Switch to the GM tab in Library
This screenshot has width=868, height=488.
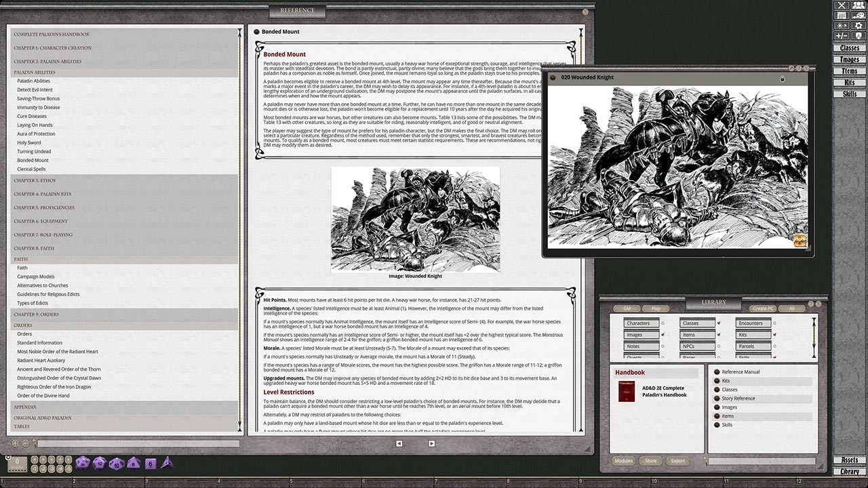click(626, 308)
